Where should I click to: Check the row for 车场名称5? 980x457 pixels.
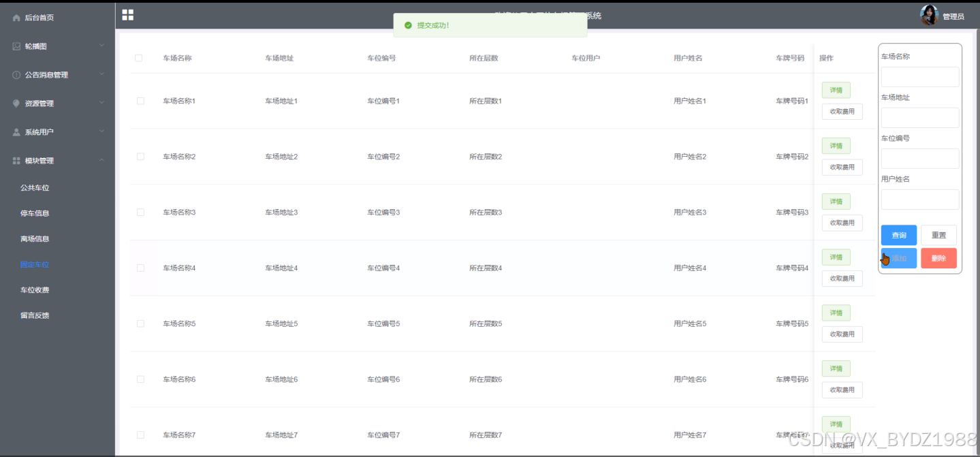140,324
